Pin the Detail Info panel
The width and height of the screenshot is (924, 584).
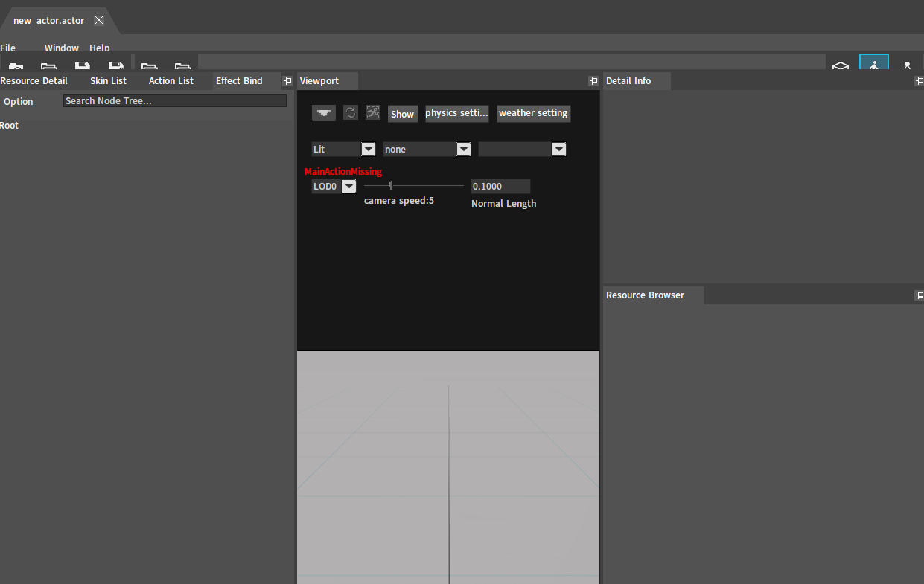(919, 81)
